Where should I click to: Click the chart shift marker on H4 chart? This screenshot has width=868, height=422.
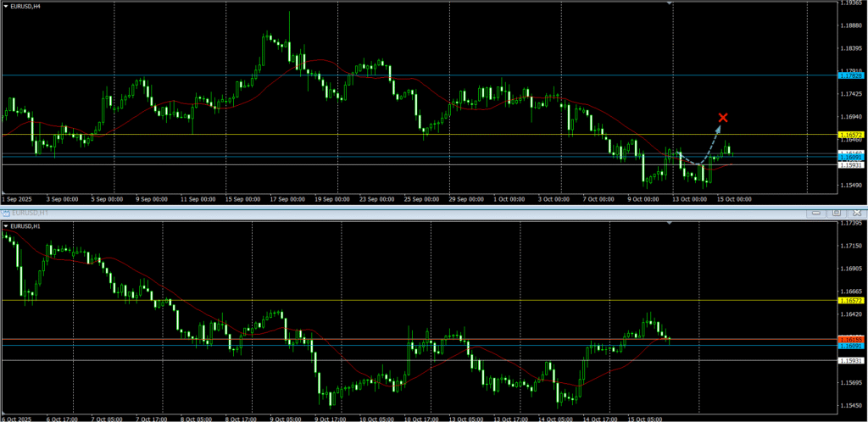671,3
